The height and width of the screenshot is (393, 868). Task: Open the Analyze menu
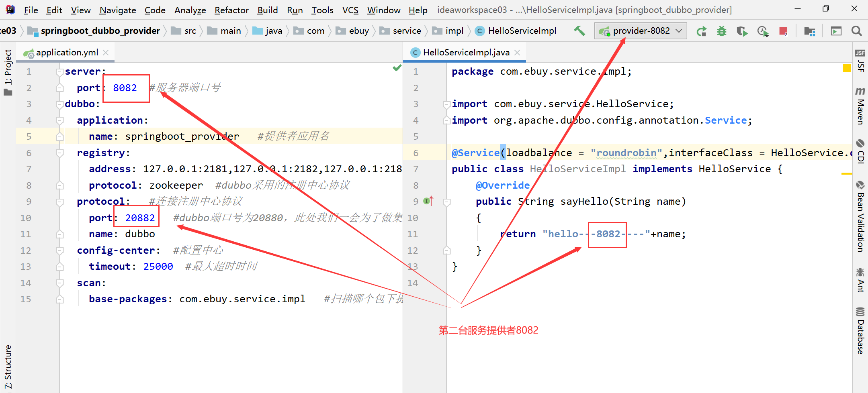click(190, 10)
